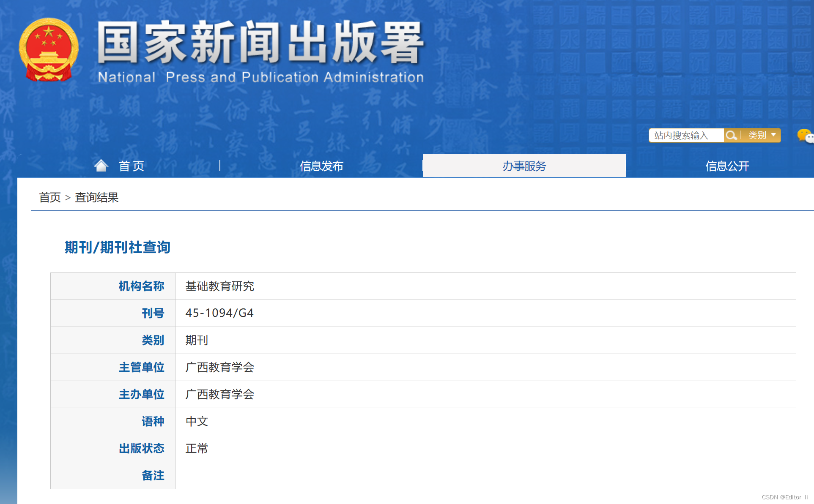The height and width of the screenshot is (504, 814).
Task: Open the 信息公开 navigation tab
Action: point(727,166)
